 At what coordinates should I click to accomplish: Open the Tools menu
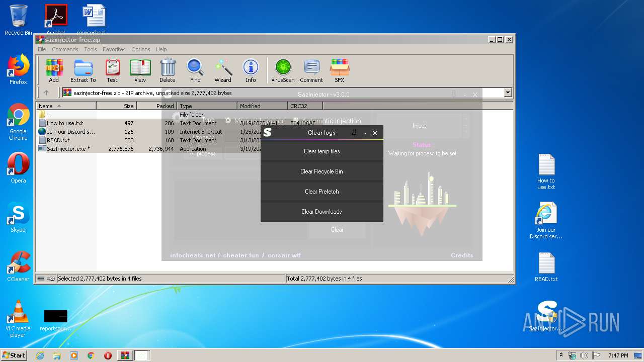coord(91,49)
